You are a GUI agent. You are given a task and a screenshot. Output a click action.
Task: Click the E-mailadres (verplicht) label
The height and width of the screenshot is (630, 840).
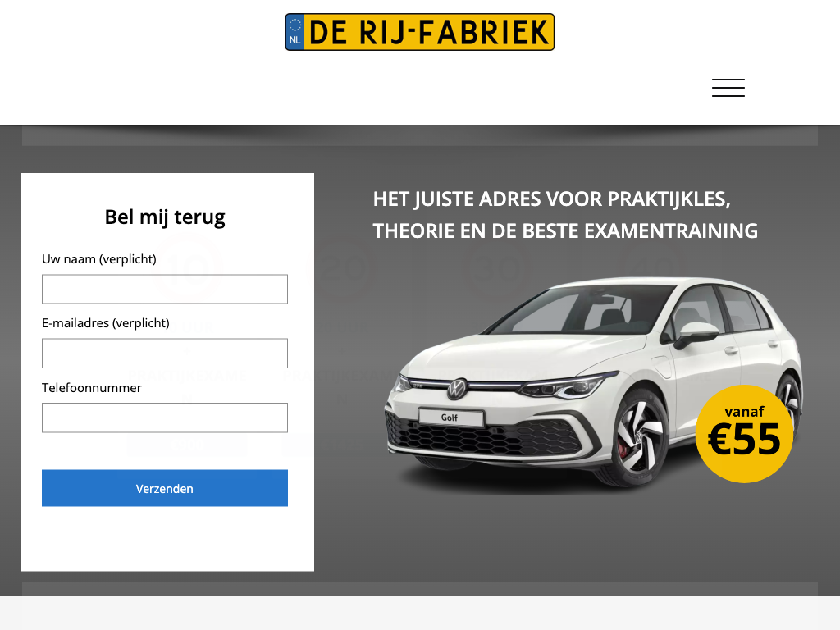click(106, 323)
